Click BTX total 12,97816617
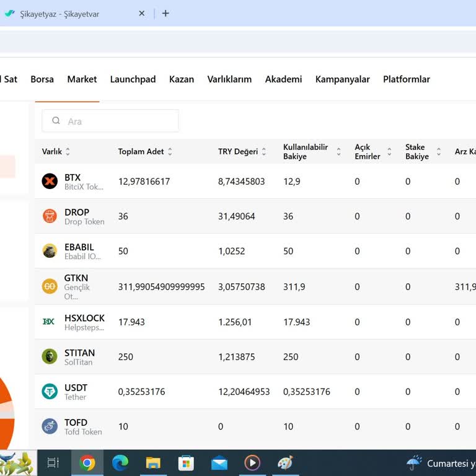476x476 pixels. [144, 181]
